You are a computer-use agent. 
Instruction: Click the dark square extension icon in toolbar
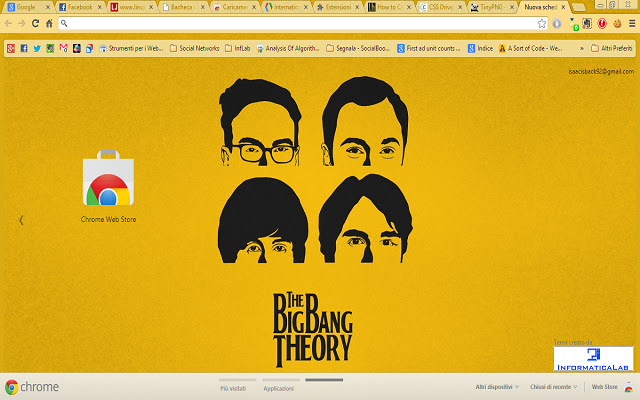pyautogui.click(x=587, y=23)
